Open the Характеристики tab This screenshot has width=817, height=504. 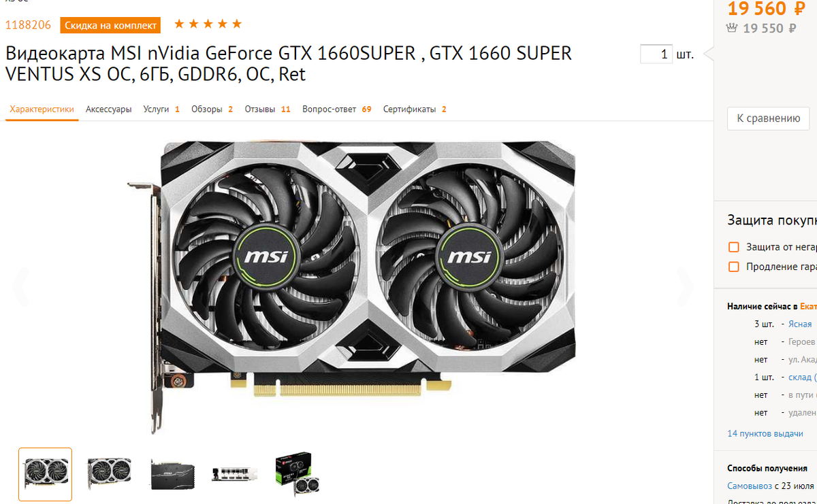point(42,109)
